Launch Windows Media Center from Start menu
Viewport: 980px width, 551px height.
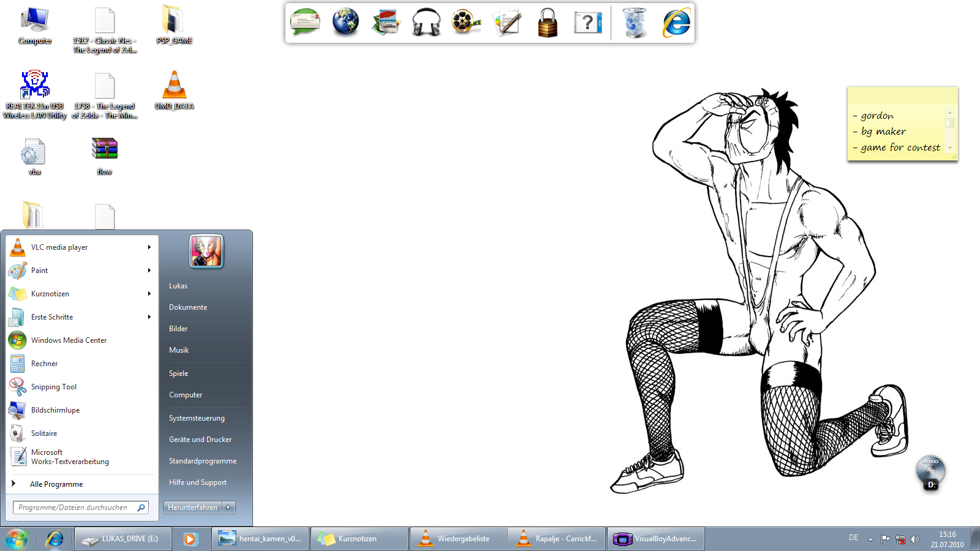(x=81, y=340)
